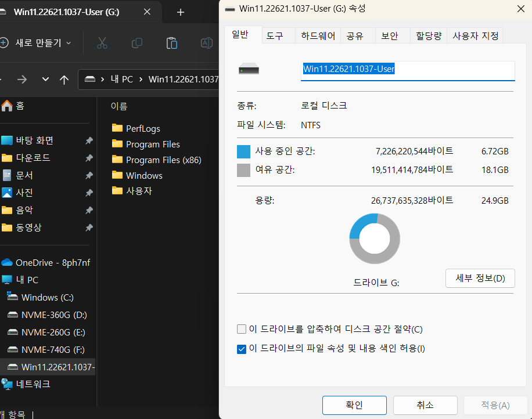Cancel the dialog with 취소 button

[x=425, y=405]
